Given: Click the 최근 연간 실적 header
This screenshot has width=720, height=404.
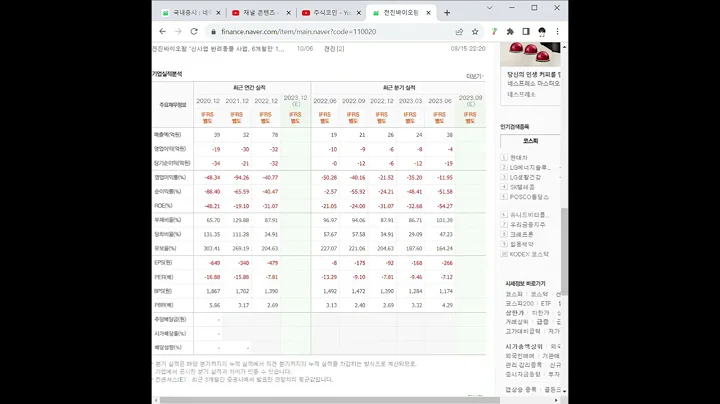Looking at the screenshot, I should coord(249,88).
